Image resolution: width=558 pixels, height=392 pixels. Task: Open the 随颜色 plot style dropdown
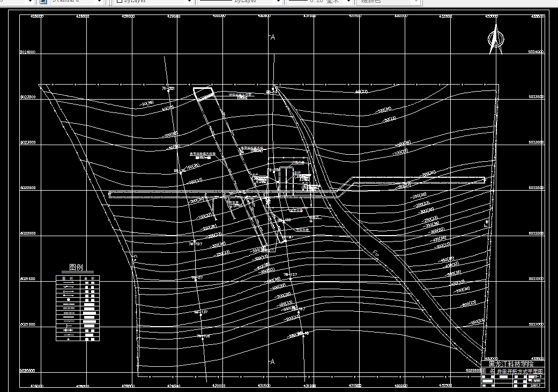click(389, 2)
